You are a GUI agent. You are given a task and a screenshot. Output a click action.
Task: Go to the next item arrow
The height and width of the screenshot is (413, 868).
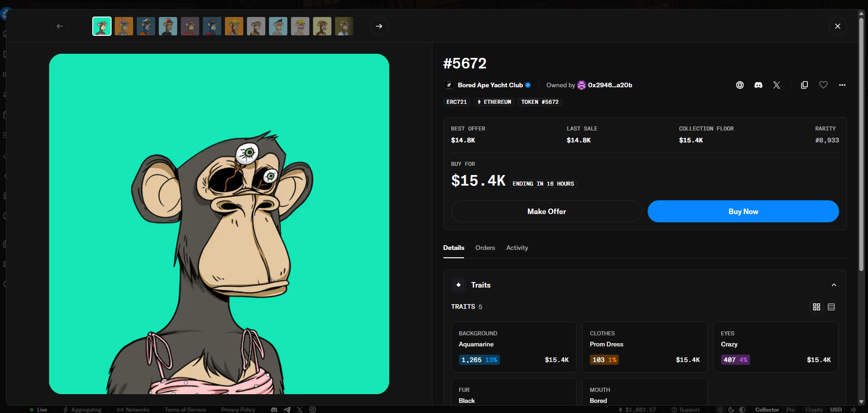379,26
